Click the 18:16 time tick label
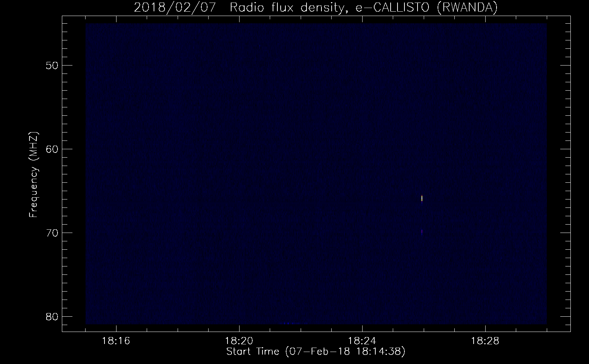Image resolution: width=589 pixels, height=364 pixels. [x=116, y=341]
